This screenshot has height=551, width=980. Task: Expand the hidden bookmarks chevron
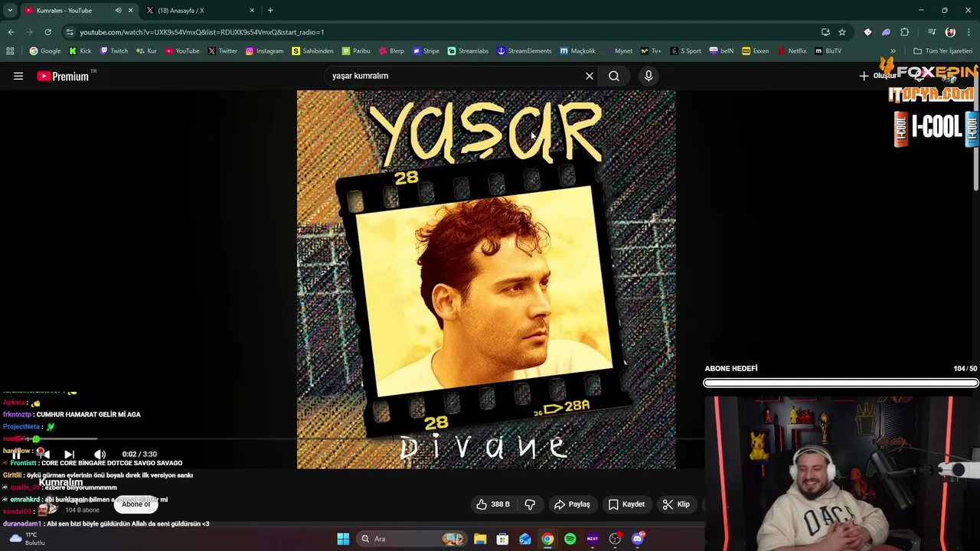(x=893, y=51)
